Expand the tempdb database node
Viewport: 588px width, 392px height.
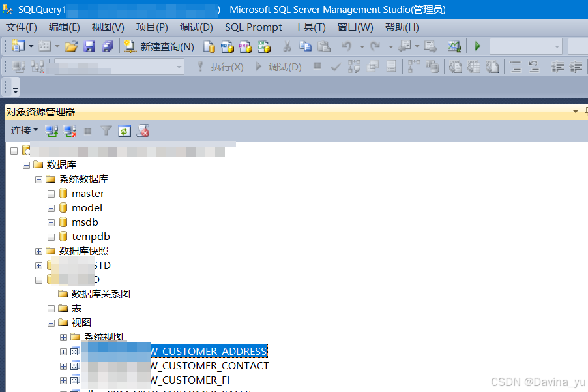pyautogui.click(x=51, y=236)
